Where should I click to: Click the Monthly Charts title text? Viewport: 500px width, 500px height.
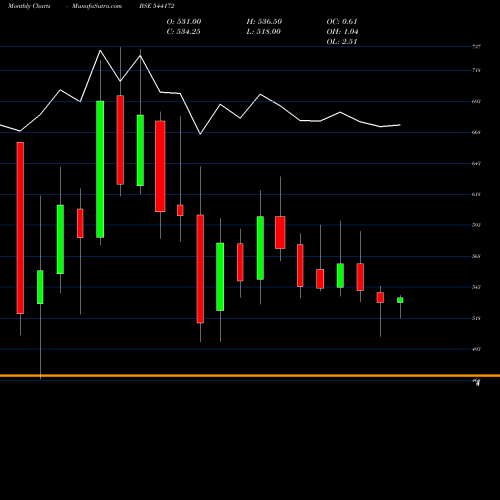(x=29, y=6)
